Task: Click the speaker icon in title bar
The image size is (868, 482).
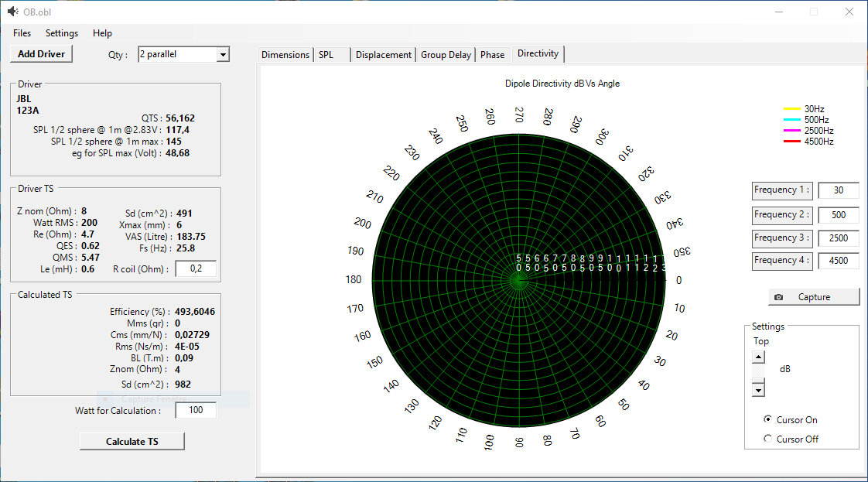Action: [x=12, y=12]
